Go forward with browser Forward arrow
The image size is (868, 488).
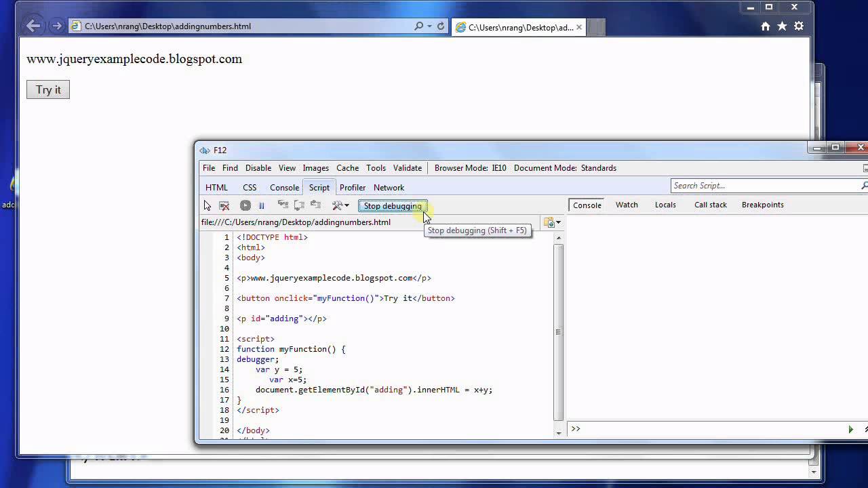[57, 26]
